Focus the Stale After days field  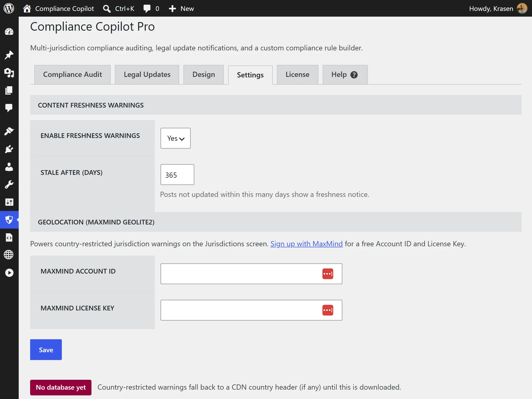pos(177,175)
